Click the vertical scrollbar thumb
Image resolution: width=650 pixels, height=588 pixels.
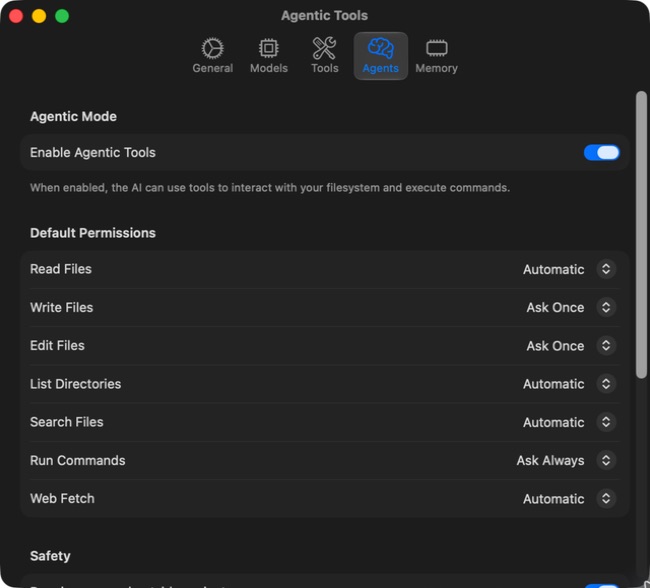[x=641, y=234]
